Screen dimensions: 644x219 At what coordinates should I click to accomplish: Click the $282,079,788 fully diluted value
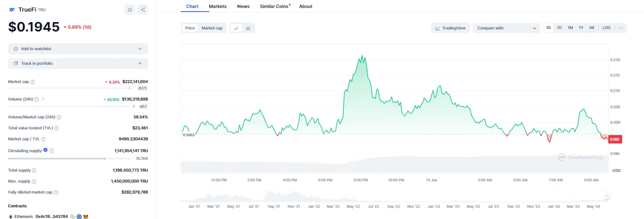[x=135, y=192]
